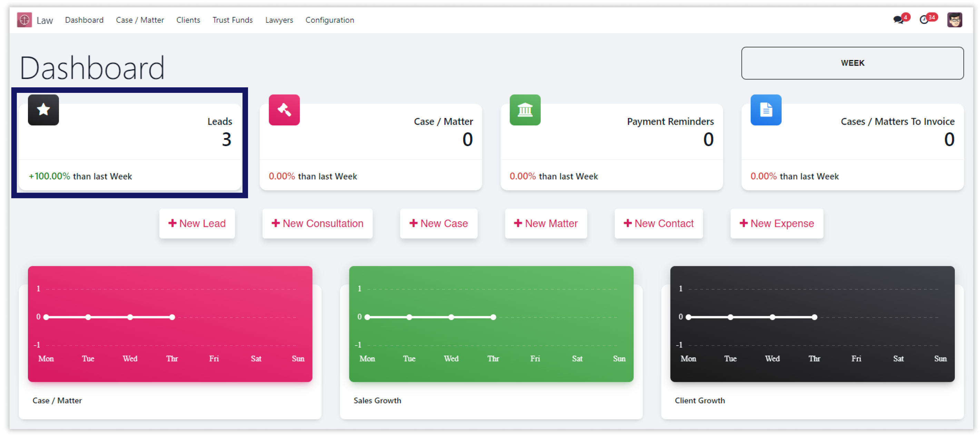
Task: Open the Trust Funds menu
Action: [x=232, y=20]
